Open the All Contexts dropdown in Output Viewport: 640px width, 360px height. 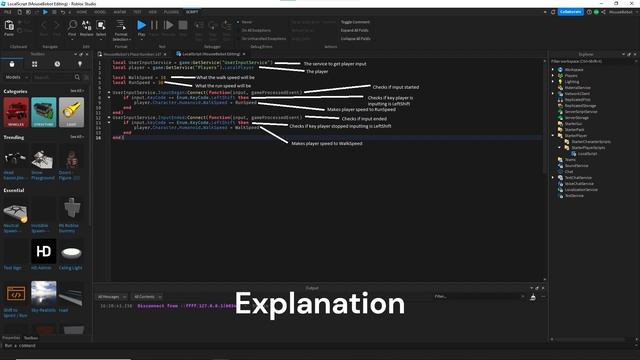click(147, 297)
